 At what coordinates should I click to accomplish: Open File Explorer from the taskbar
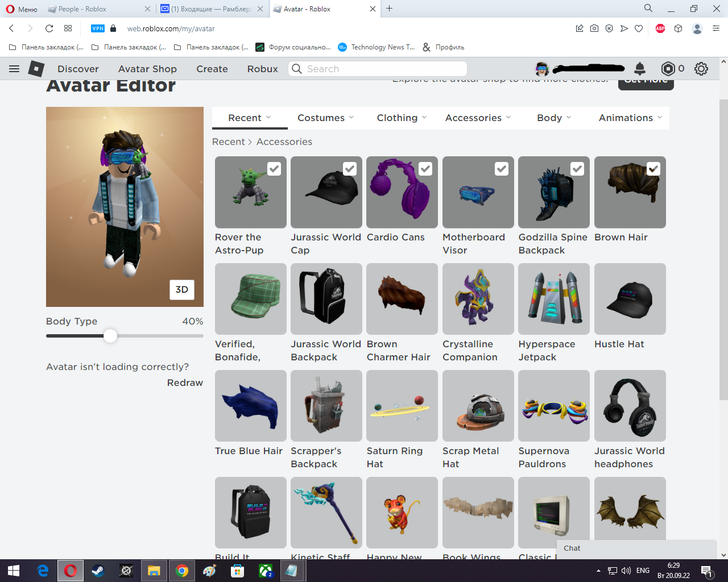point(154,571)
